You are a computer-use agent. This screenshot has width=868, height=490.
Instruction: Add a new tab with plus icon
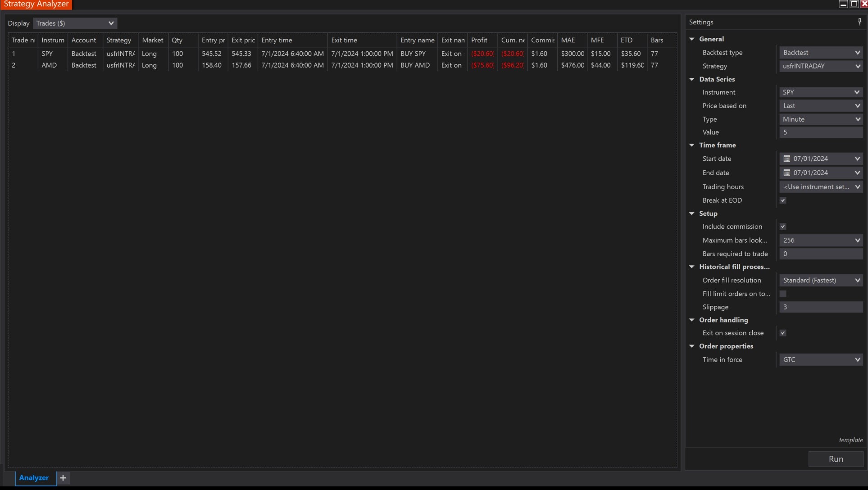63,478
